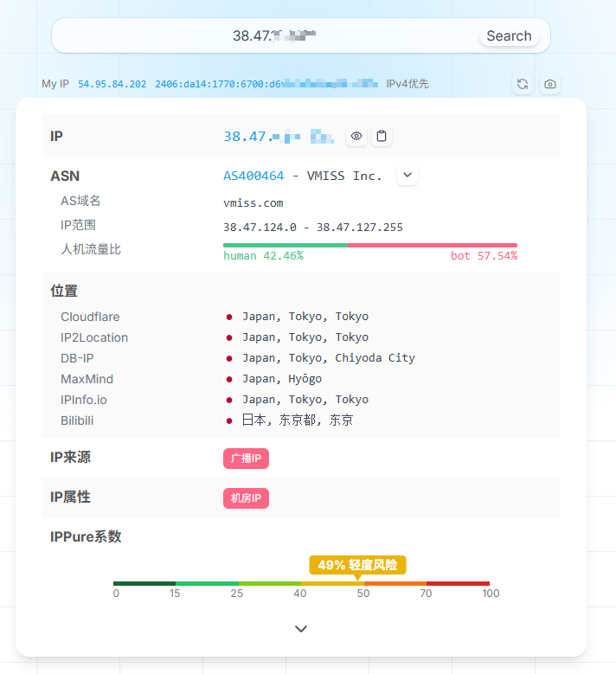616x674 pixels.
Task: Click the Japan flag dot beside Bilibili
Action: tap(229, 420)
